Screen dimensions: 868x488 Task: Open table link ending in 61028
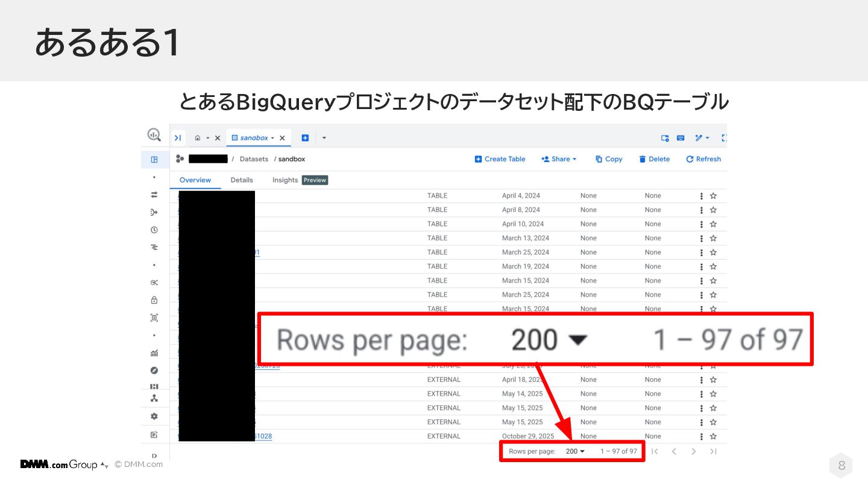click(x=263, y=436)
